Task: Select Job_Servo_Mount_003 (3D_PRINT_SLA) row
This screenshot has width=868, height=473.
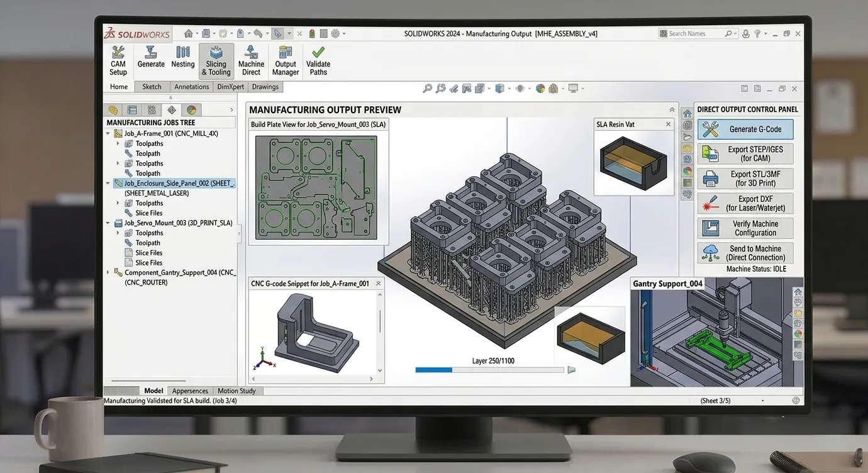Action: [x=174, y=223]
